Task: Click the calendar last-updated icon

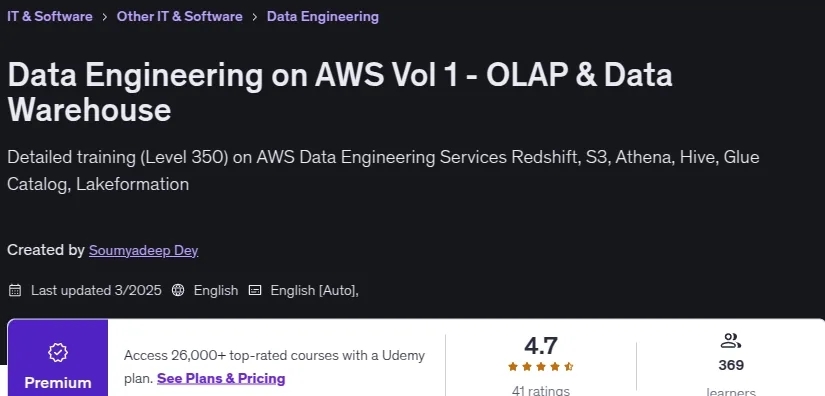Action: point(15,290)
